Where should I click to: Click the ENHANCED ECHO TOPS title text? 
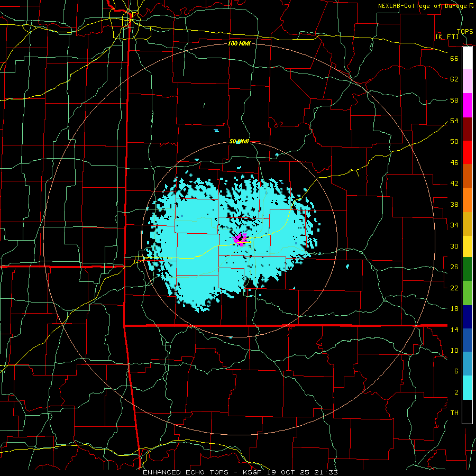coord(186,472)
